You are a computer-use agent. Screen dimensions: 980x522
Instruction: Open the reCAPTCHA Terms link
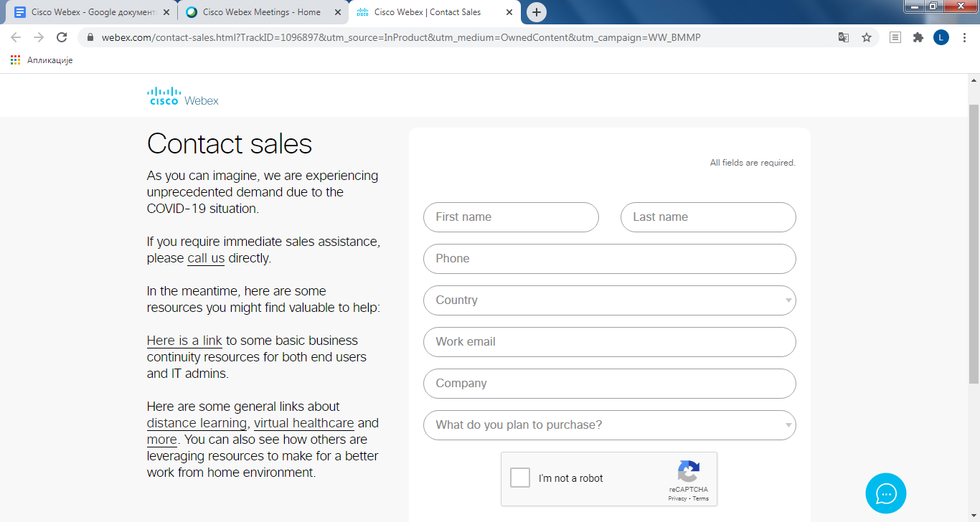[x=701, y=498]
